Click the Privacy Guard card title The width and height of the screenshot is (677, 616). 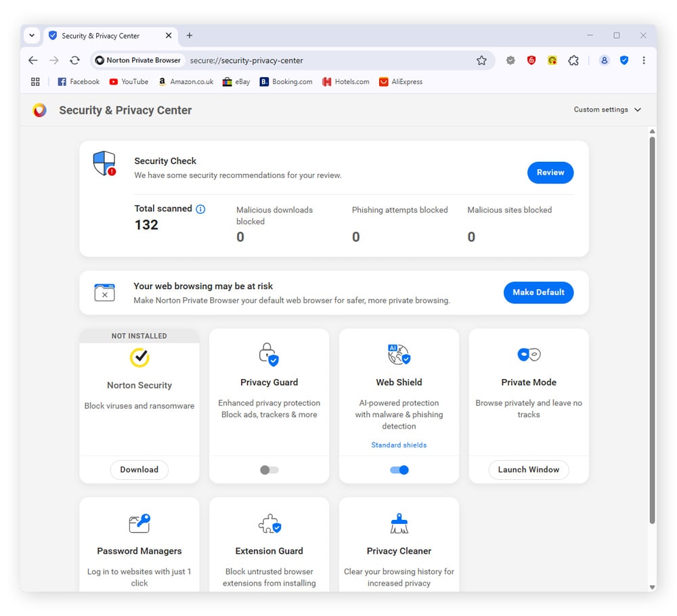pos(269,382)
